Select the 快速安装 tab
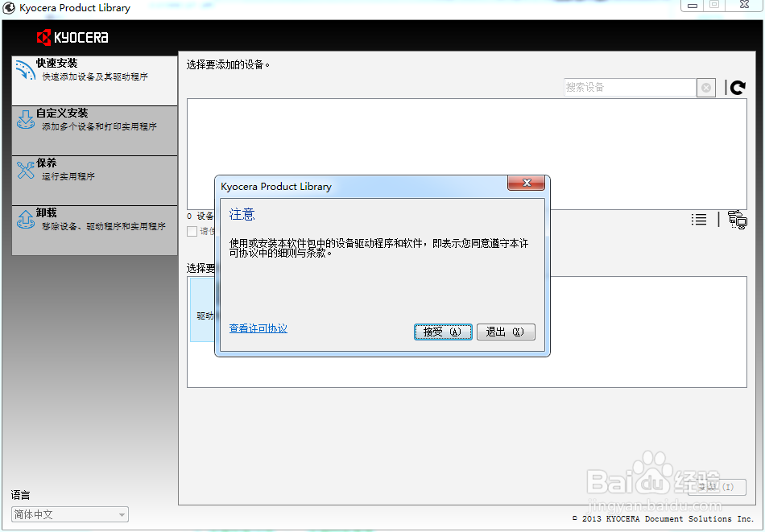 [x=95, y=80]
